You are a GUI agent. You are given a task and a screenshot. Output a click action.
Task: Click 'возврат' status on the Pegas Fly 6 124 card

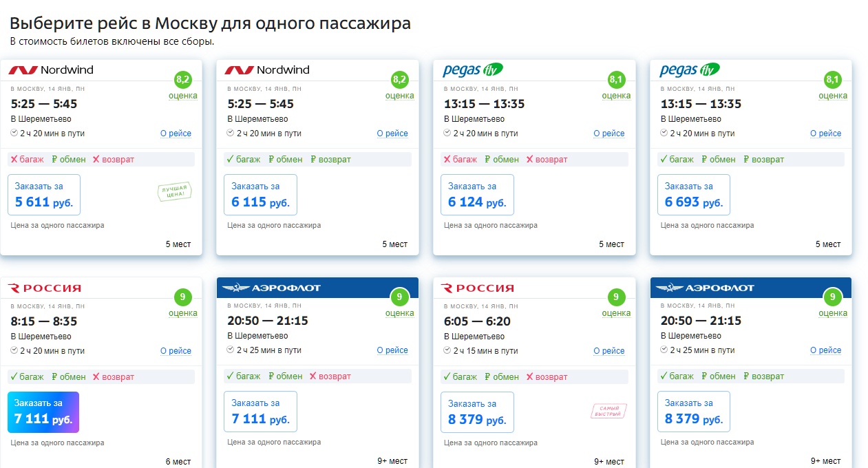[547, 159]
